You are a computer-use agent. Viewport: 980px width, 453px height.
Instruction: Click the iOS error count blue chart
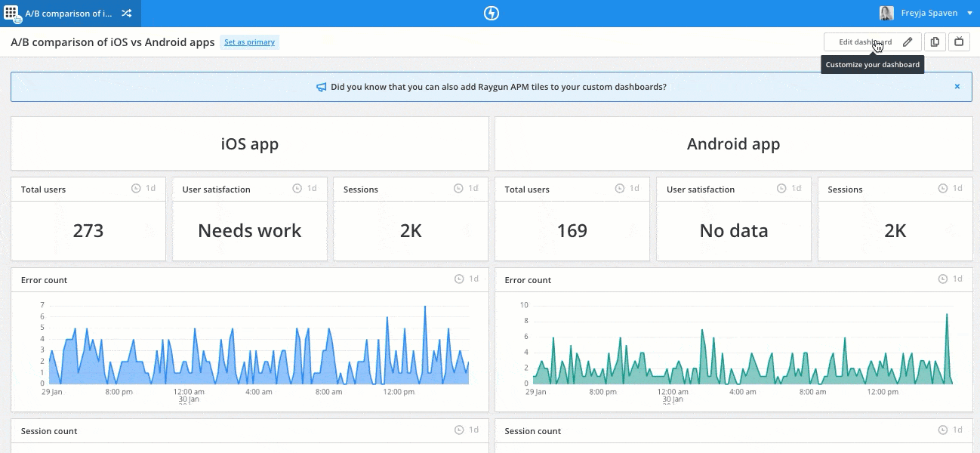pyautogui.click(x=258, y=346)
